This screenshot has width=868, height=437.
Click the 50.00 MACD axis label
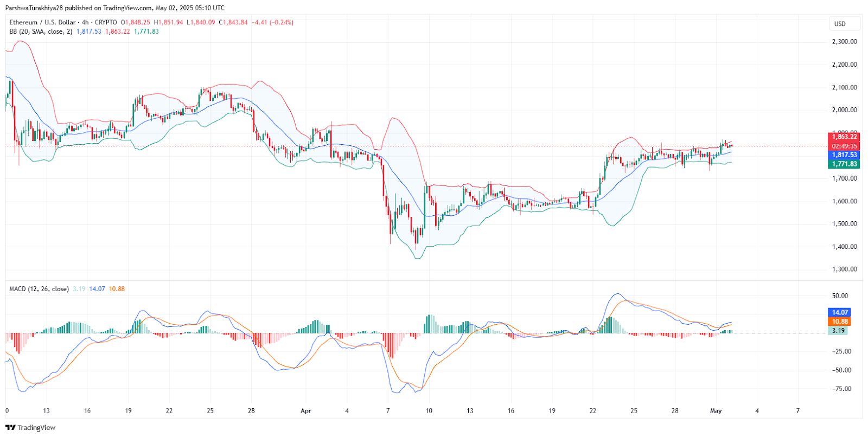tap(840, 296)
